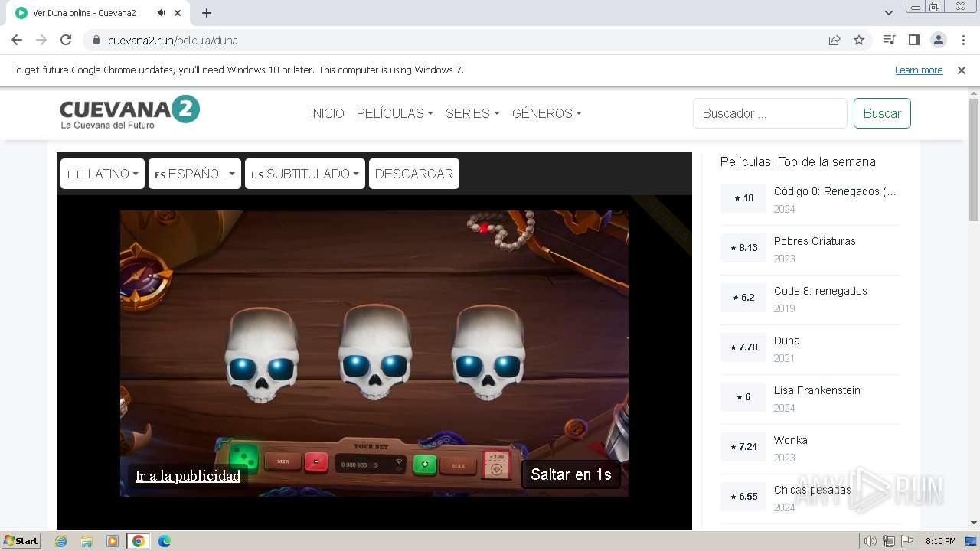Open Windows Explorer folder in taskbar
The height and width of the screenshot is (551, 980).
pyautogui.click(x=87, y=541)
